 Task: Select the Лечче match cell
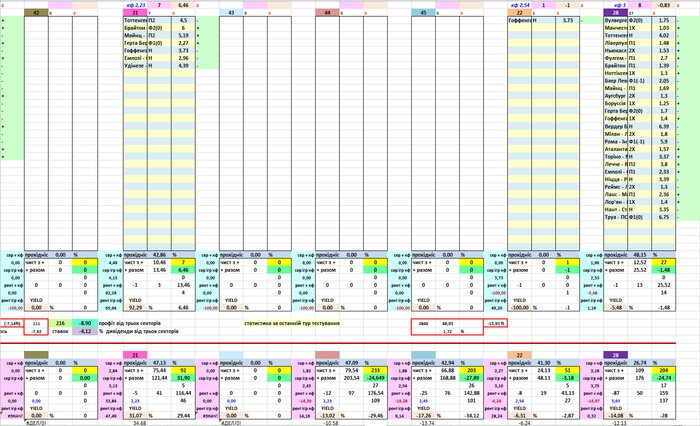click(616, 164)
